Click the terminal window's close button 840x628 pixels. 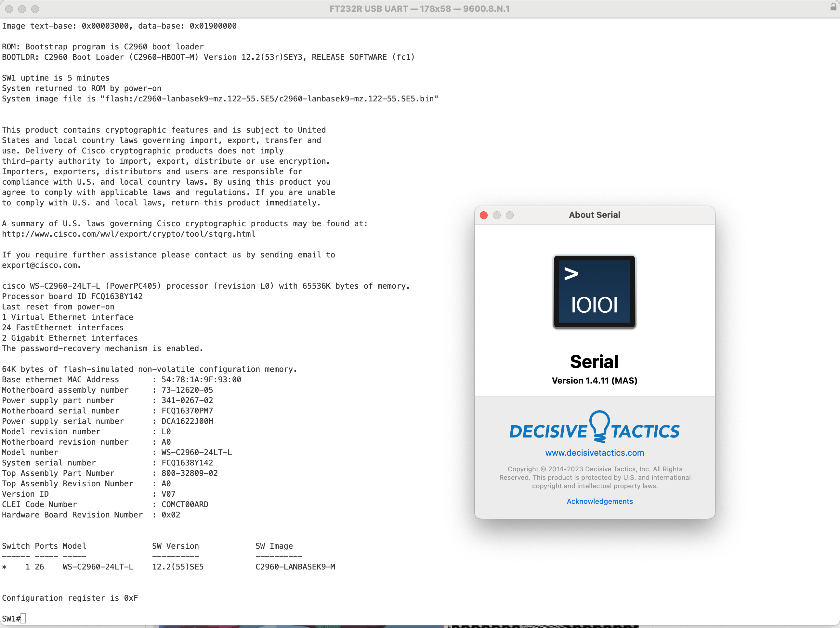point(9,9)
